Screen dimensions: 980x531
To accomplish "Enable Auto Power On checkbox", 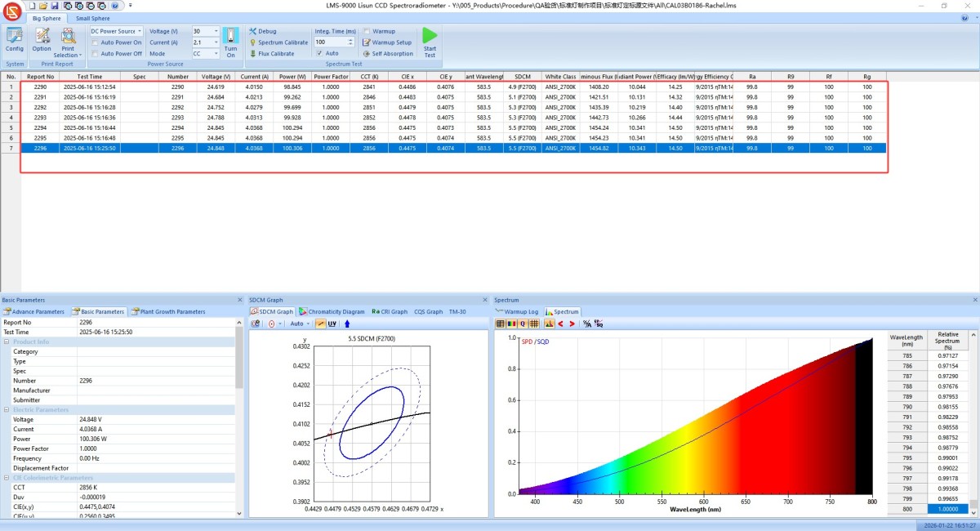I will point(95,42).
